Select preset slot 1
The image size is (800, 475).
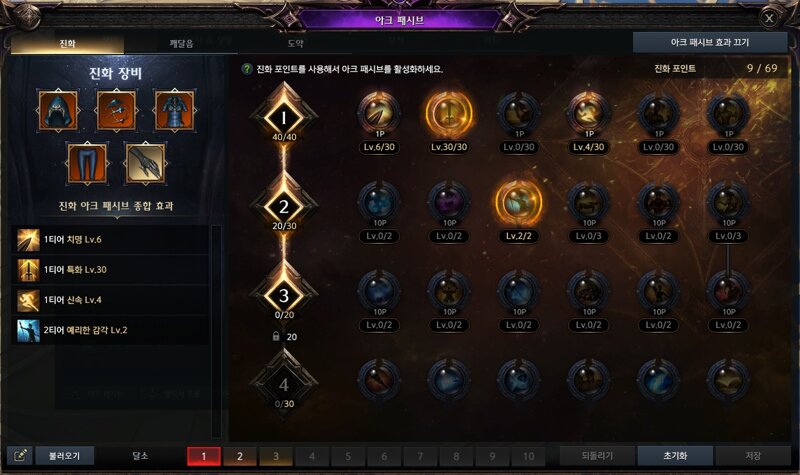204,456
